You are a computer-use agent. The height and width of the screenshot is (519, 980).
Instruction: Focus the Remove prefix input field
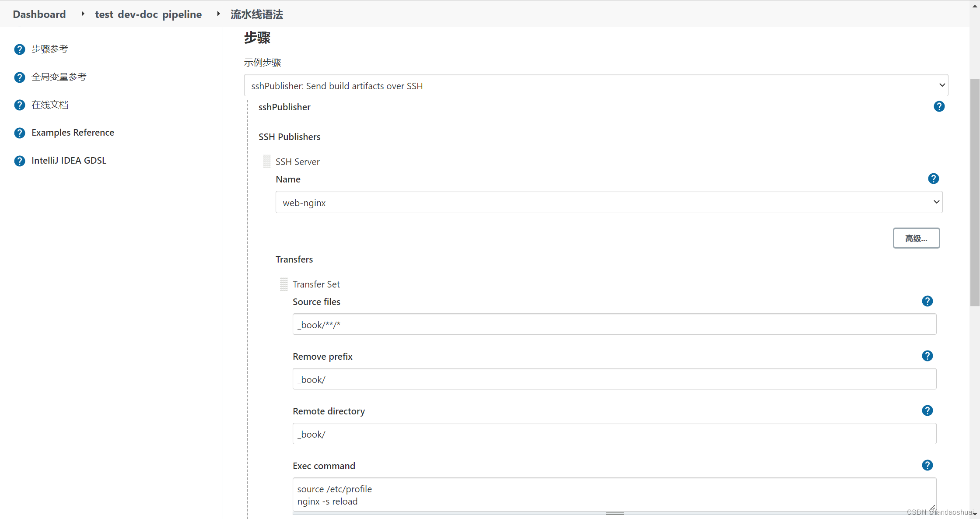coord(614,379)
